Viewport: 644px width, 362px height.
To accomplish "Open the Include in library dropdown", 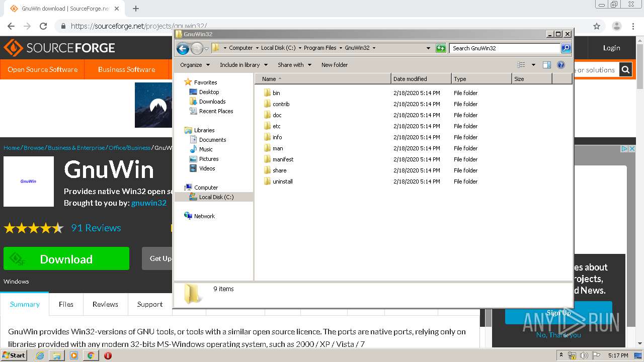I will pos(244,65).
